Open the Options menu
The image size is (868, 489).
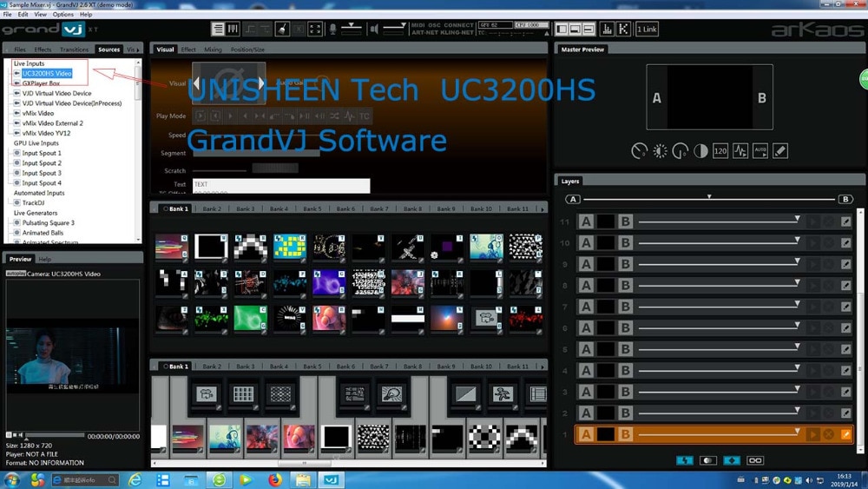[x=63, y=15]
